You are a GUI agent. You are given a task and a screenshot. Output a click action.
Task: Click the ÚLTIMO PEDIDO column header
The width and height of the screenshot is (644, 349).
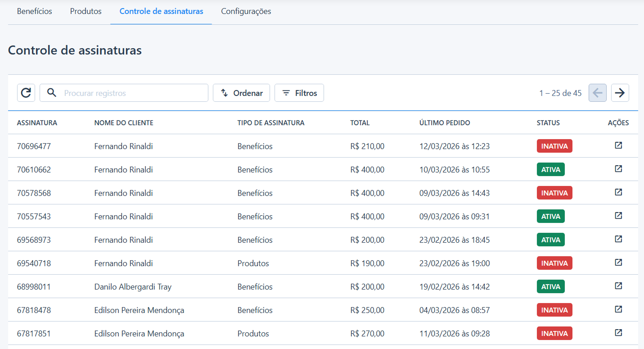point(445,123)
